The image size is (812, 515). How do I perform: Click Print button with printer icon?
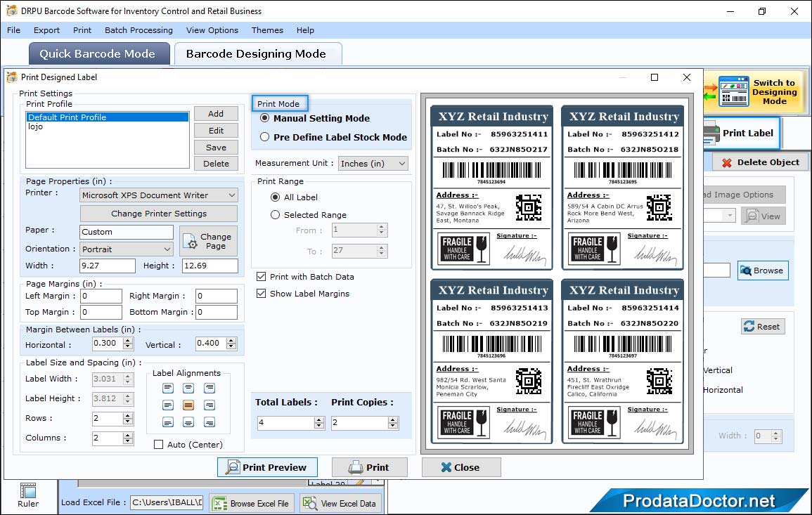[x=369, y=467]
